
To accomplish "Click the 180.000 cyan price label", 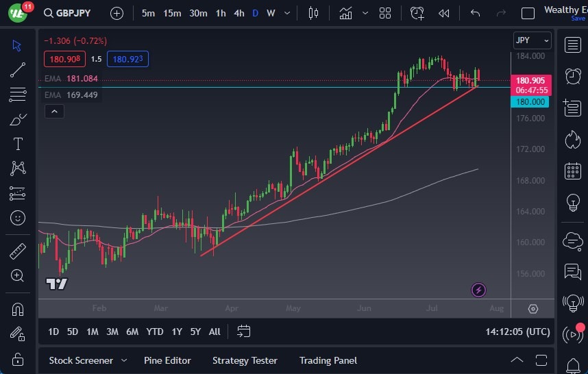I will click(x=530, y=101).
